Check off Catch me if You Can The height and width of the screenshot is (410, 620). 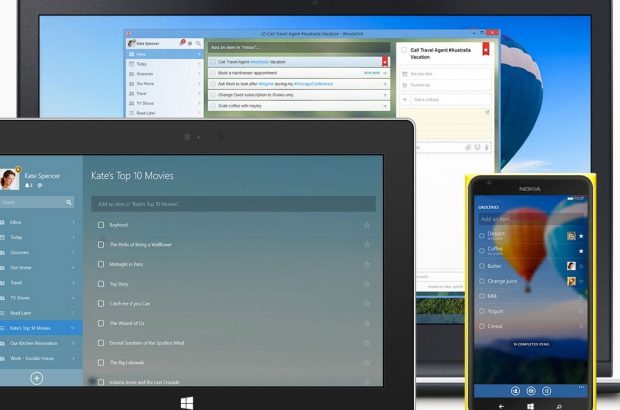[101, 303]
